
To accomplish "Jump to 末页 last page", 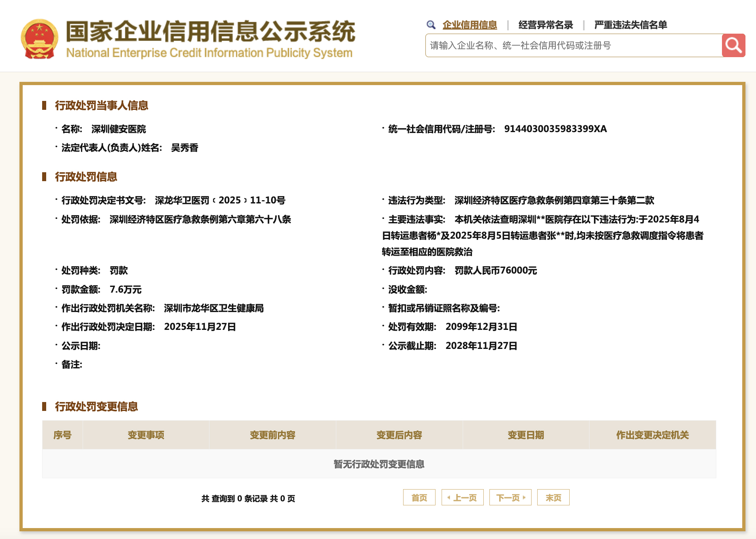I will click(x=553, y=497).
